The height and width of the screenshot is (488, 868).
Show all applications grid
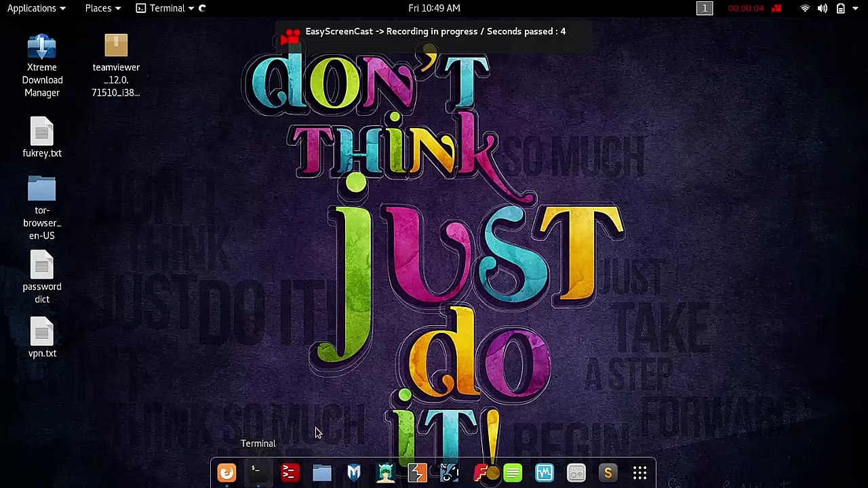[639, 472]
